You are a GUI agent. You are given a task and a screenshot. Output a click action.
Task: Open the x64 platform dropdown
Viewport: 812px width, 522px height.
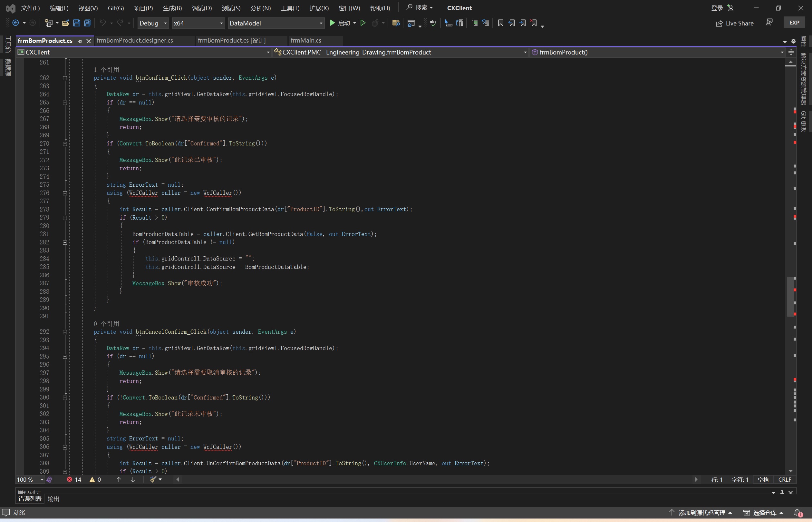tap(198, 23)
